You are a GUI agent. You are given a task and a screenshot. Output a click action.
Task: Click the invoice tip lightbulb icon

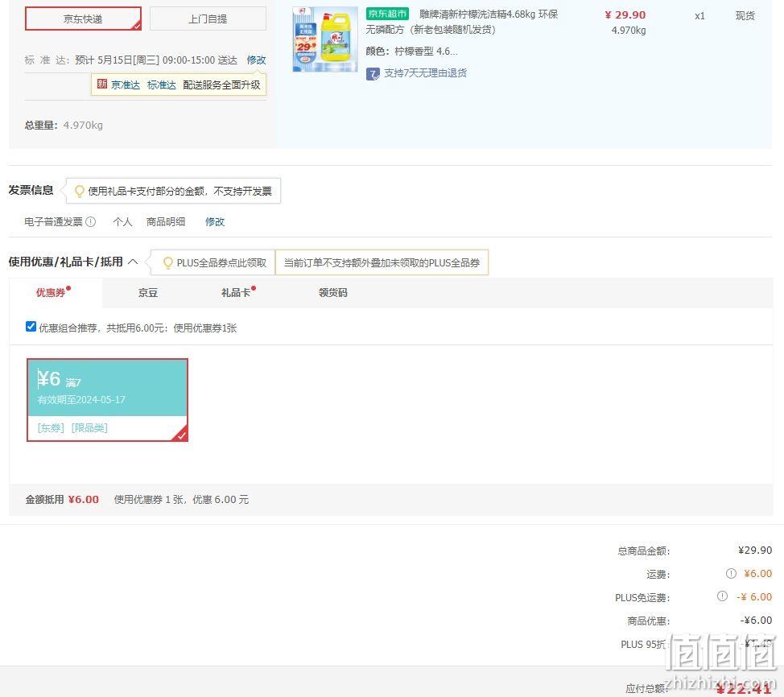point(79,191)
